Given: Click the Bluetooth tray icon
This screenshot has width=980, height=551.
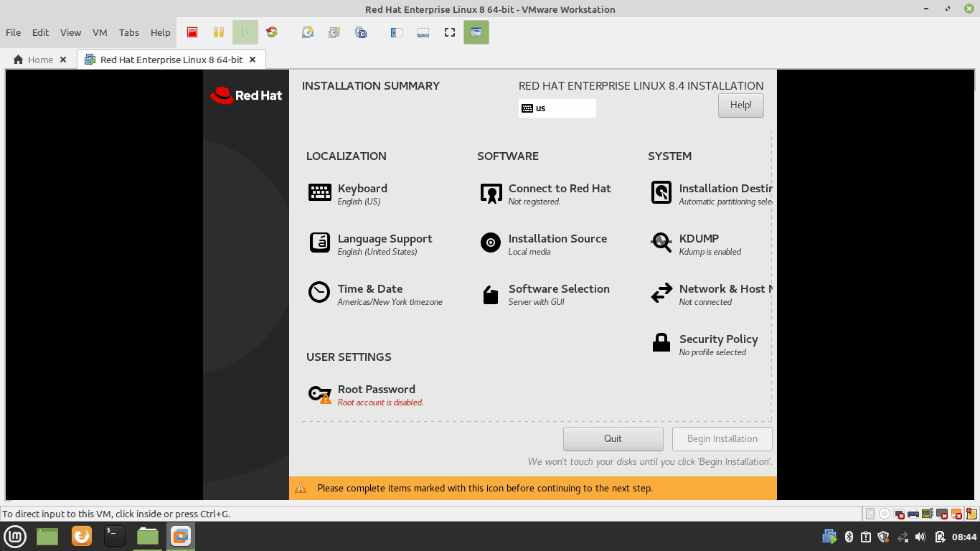Looking at the screenshot, I should pyautogui.click(x=849, y=537).
